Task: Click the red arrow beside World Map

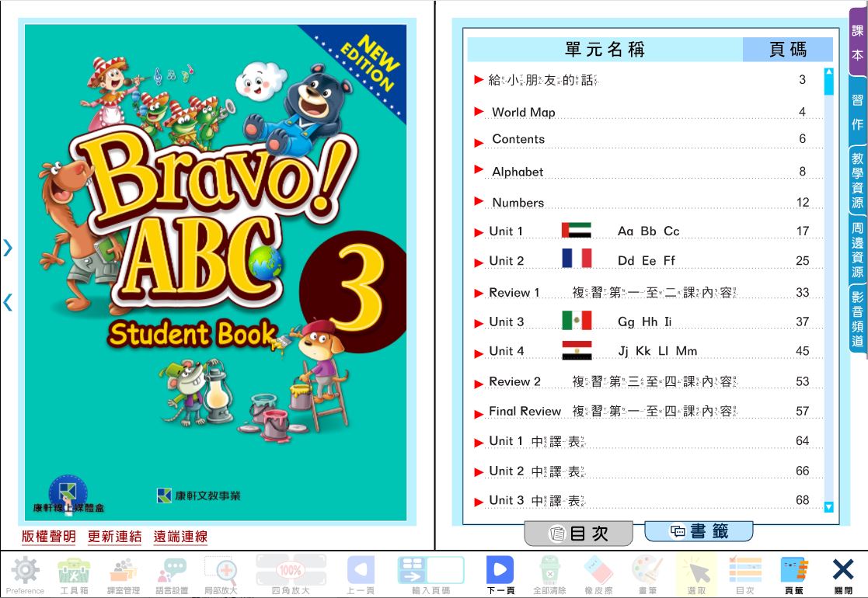Action: pyautogui.click(x=479, y=111)
